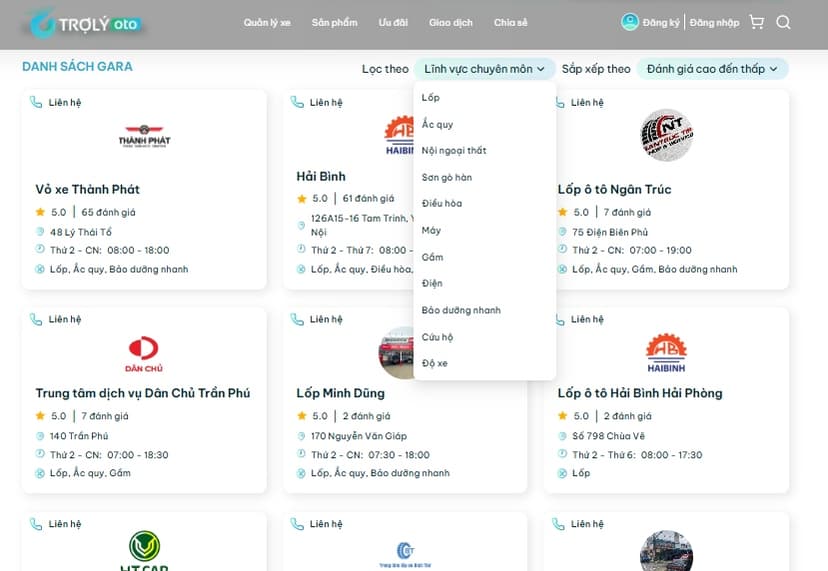Choose Độ xe filter option
The image size is (828, 571).
pyautogui.click(x=435, y=363)
